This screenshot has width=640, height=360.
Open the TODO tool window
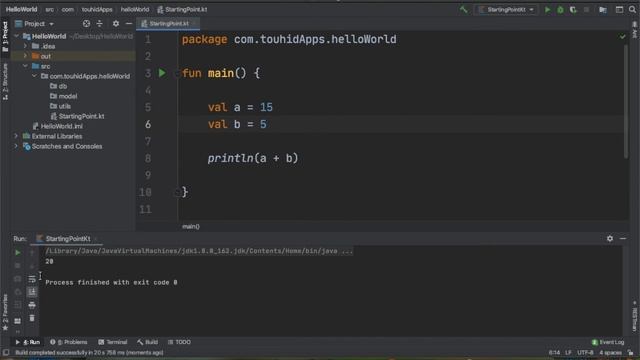tap(179, 342)
